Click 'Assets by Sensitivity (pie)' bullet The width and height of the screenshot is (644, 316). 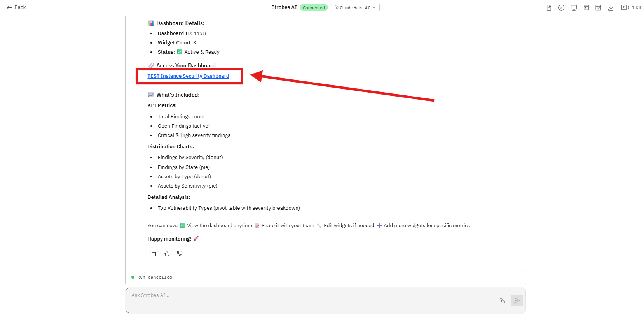pos(188,186)
